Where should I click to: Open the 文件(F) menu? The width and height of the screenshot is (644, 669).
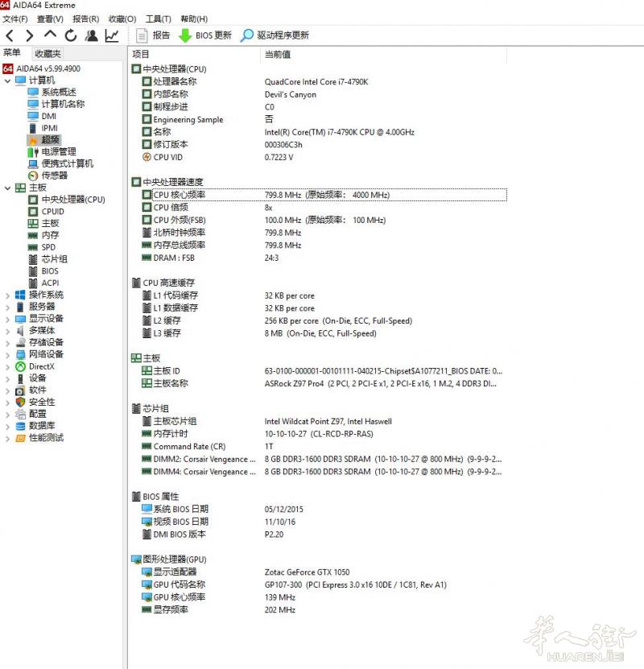[15, 19]
